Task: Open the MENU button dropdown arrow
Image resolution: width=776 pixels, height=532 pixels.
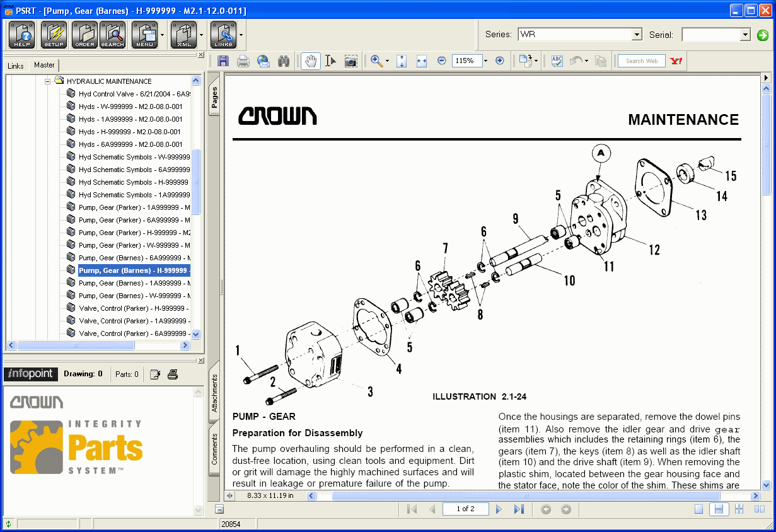Action: (163, 35)
